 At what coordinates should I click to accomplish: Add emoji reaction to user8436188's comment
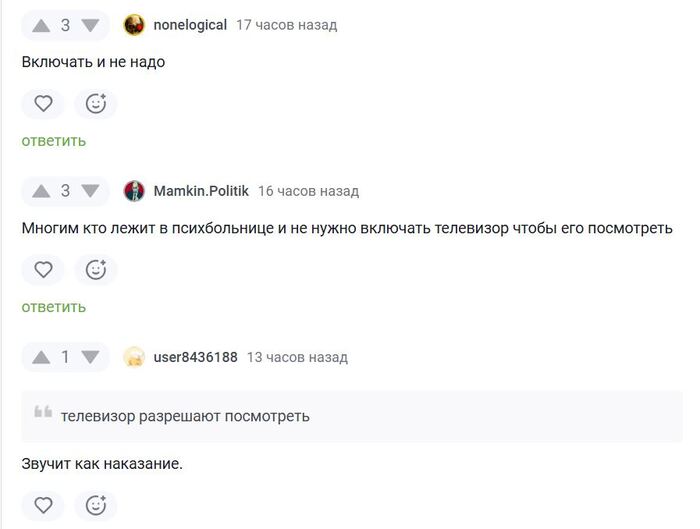click(96, 505)
